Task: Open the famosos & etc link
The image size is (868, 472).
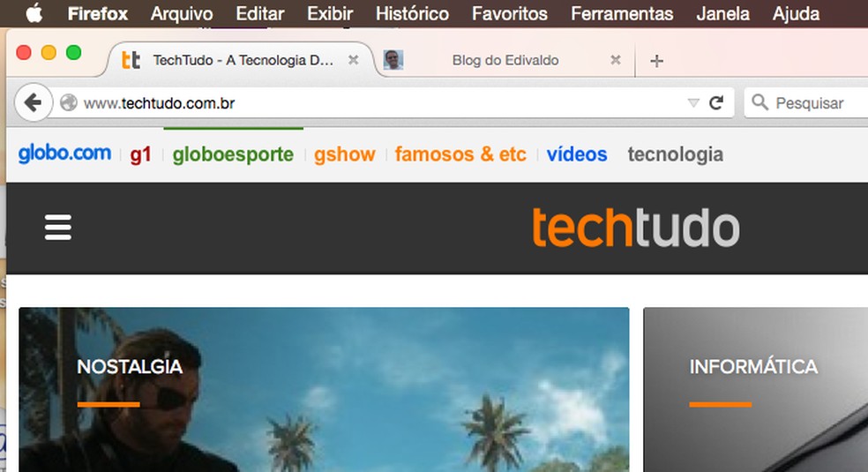Action: coord(460,154)
